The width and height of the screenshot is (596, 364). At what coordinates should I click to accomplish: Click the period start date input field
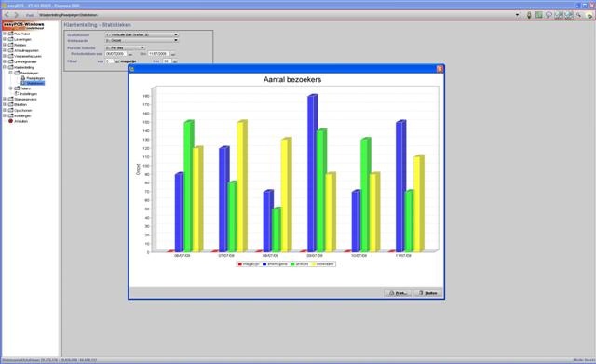click(115, 54)
